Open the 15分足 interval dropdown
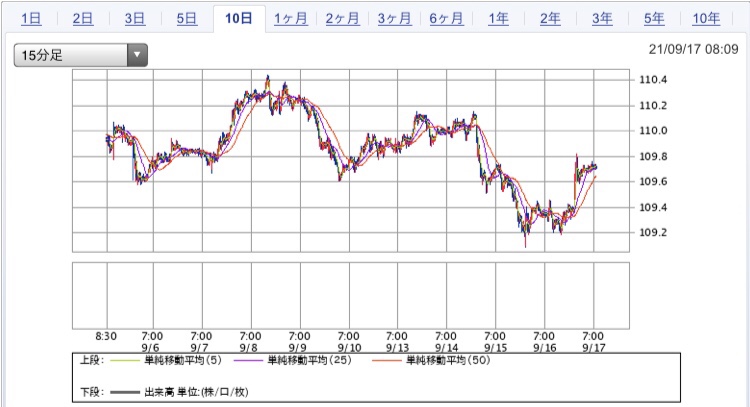Image resolution: width=750 pixels, height=407 pixels. point(80,55)
